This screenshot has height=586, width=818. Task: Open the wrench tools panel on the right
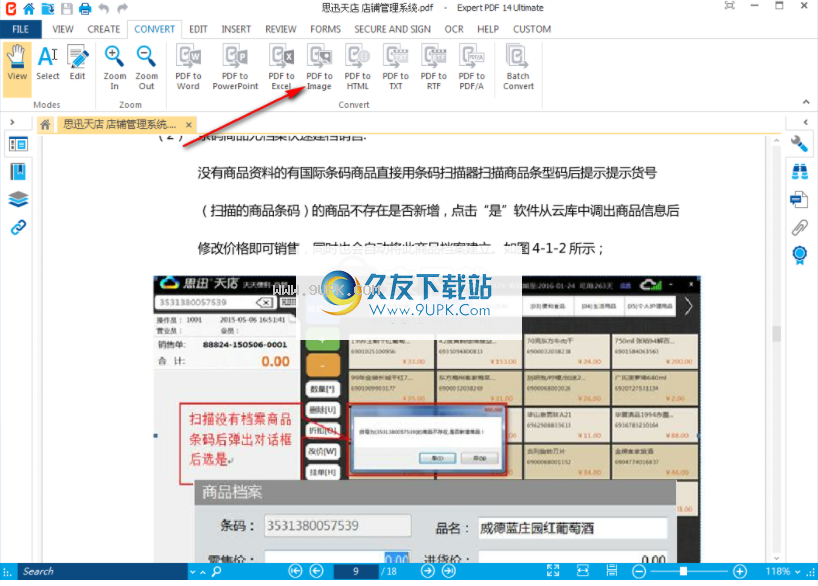click(799, 143)
